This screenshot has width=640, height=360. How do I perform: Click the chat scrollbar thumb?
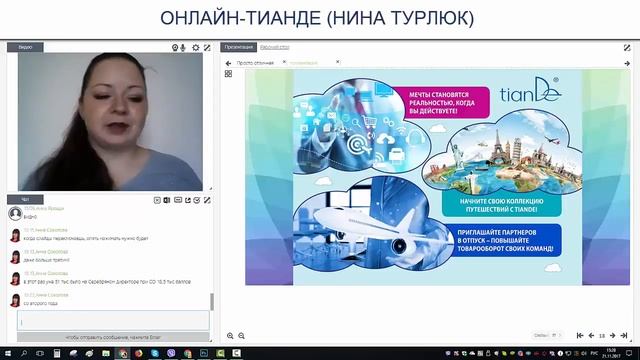(x=212, y=302)
